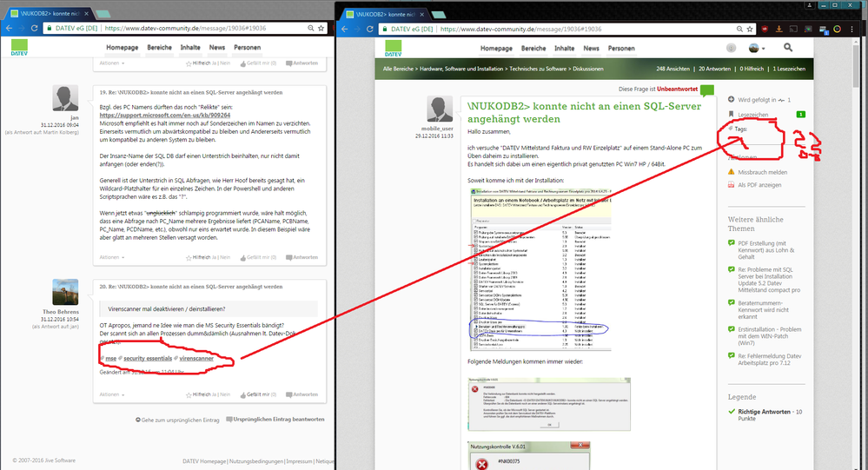Image resolution: width=868 pixels, height=470 pixels.
Task: Click the virenscanner tag
Action: point(196,358)
